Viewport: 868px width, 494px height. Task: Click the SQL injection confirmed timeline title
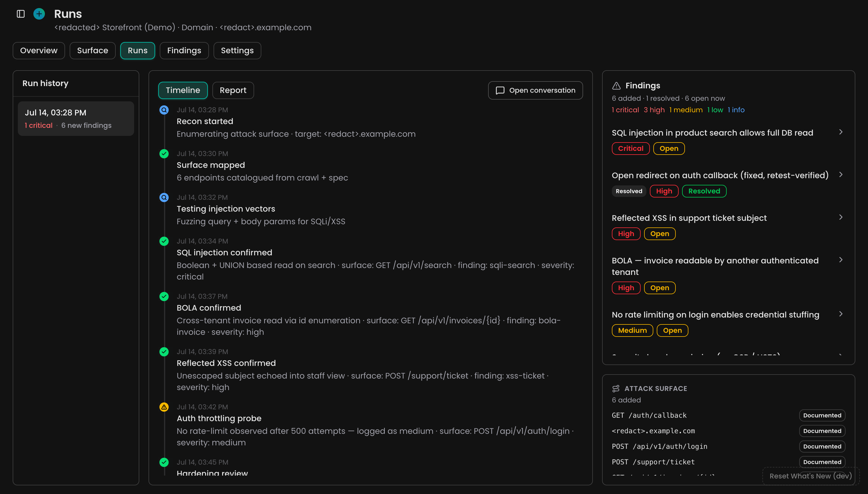[224, 253]
